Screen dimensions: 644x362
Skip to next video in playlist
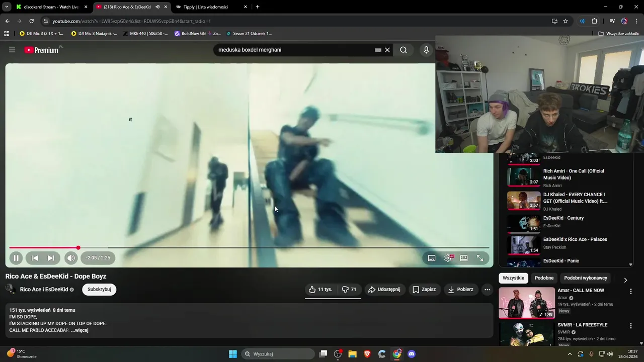(51, 258)
